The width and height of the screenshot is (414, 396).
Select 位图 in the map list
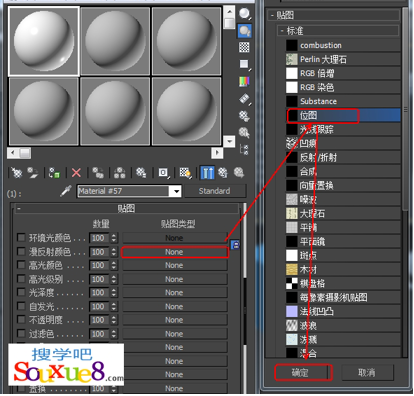pos(343,116)
